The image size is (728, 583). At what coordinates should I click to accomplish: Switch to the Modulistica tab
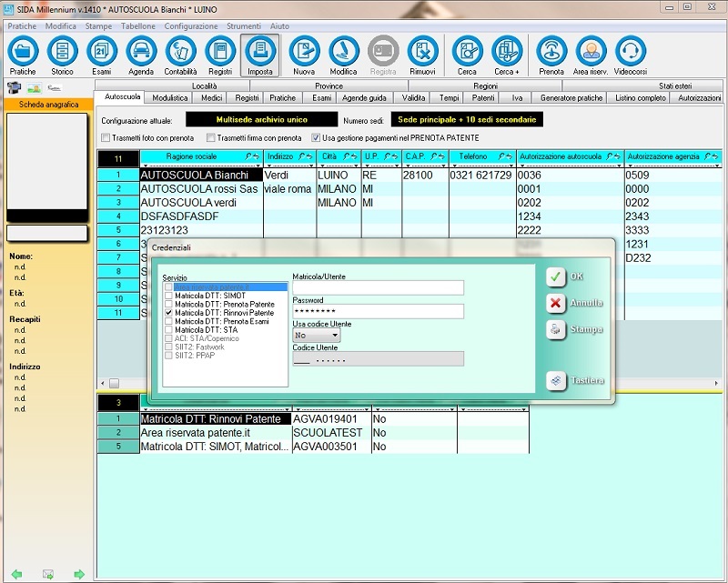pos(170,97)
